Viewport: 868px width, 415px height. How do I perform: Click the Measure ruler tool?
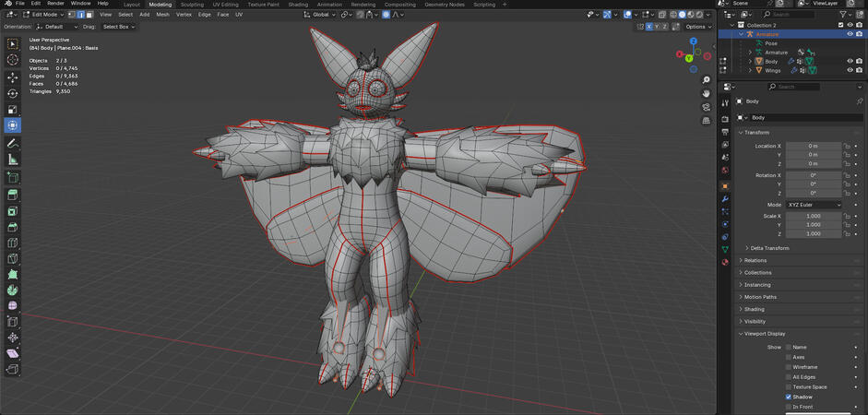coord(13,160)
